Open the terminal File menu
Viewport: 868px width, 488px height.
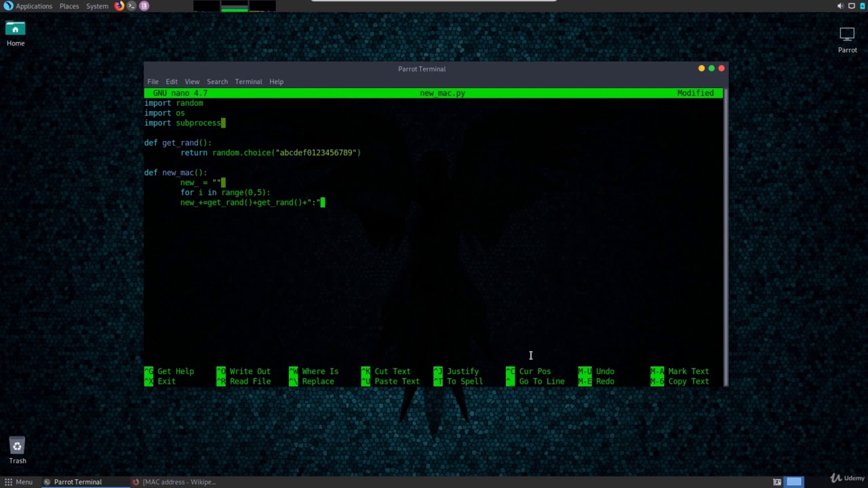point(153,81)
